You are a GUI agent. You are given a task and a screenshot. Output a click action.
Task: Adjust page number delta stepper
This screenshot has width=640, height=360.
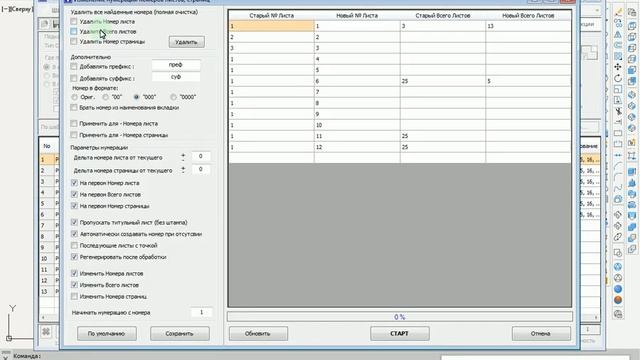click(x=183, y=170)
